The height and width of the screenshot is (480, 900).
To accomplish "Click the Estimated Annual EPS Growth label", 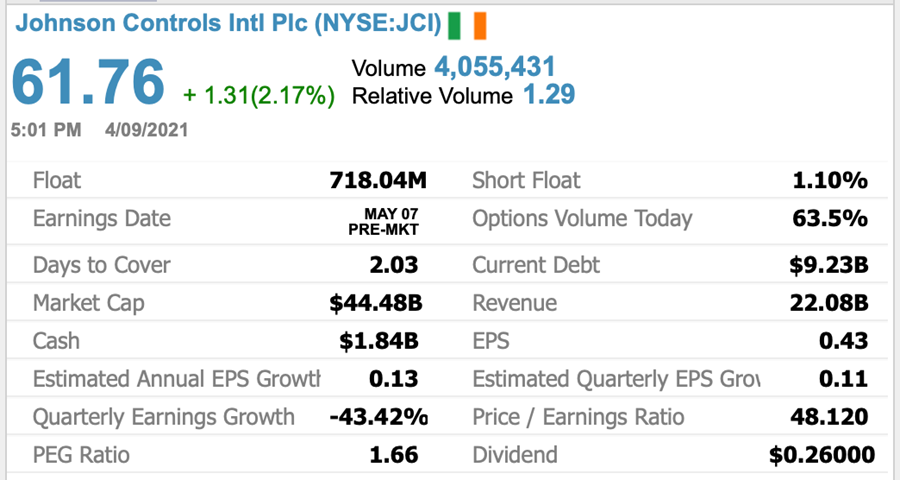I will [x=177, y=380].
